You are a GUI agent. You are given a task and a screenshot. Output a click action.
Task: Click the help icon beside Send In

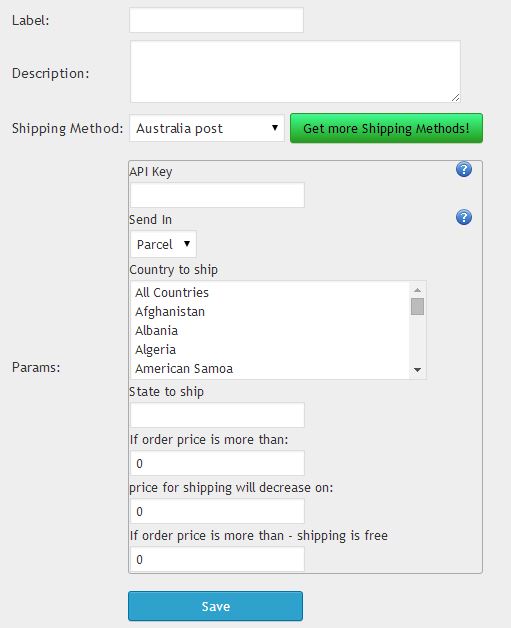click(464, 217)
